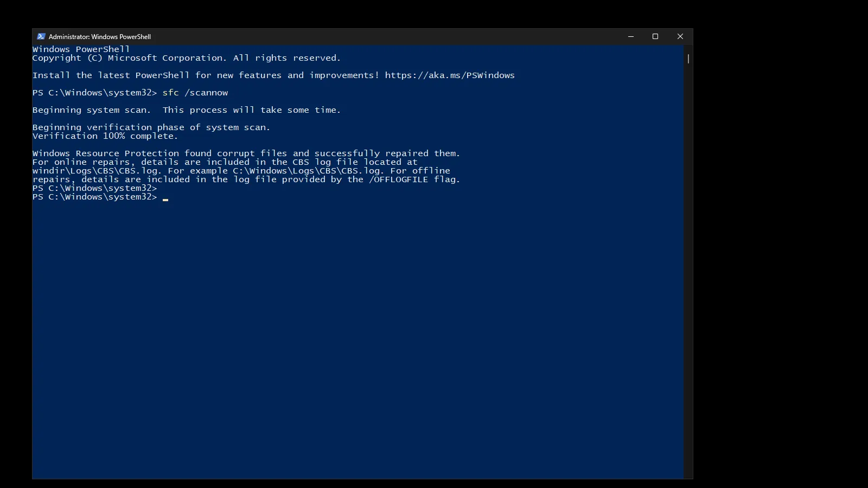Click the Administrator: Windows PowerShell title text
The height and width of the screenshot is (488, 868).
click(x=99, y=36)
